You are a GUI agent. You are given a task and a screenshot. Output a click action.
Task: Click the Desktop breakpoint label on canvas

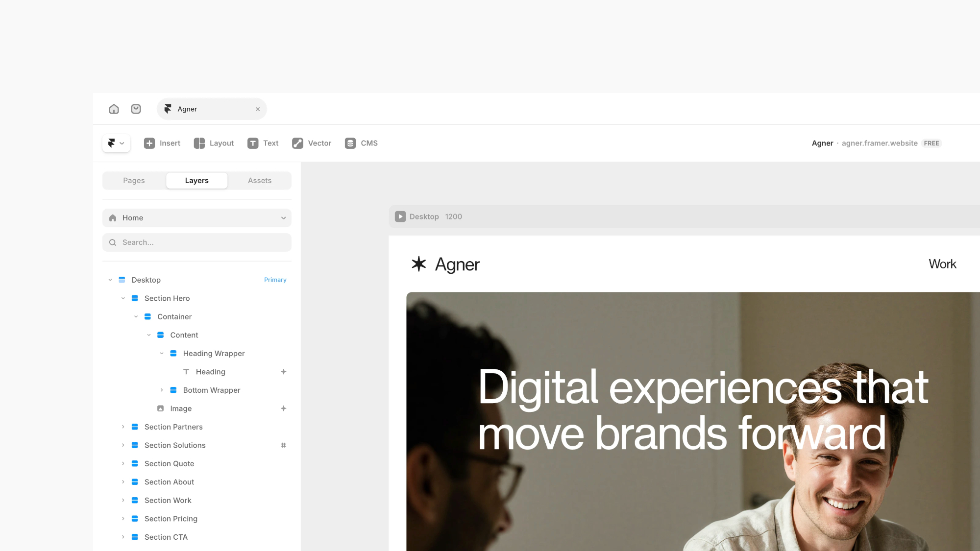pos(424,216)
